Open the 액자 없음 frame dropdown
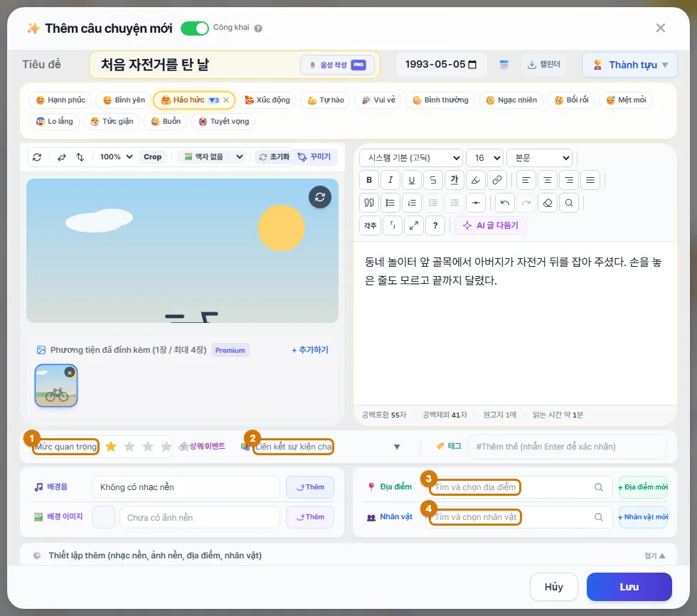The height and width of the screenshot is (616, 697). [x=213, y=157]
